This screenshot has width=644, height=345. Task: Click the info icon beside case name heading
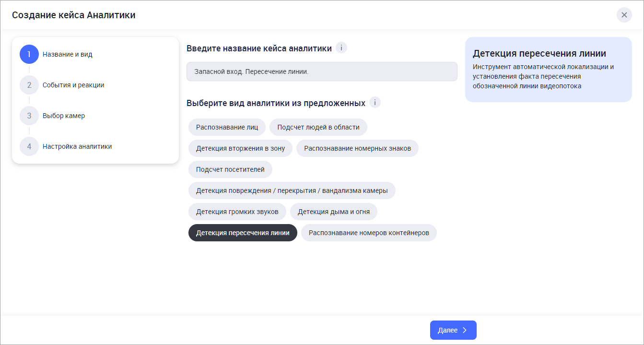coord(341,48)
